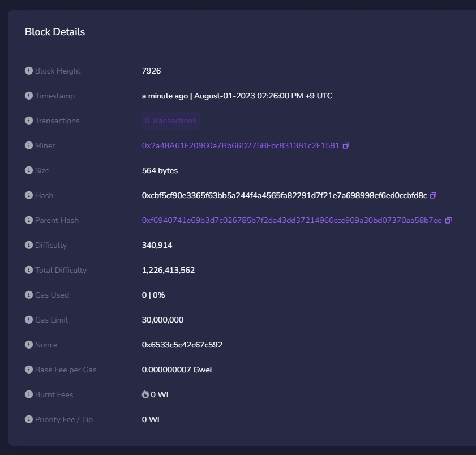Click the info icon next to Nonce
The image size is (476, 455).
(28, 345)
